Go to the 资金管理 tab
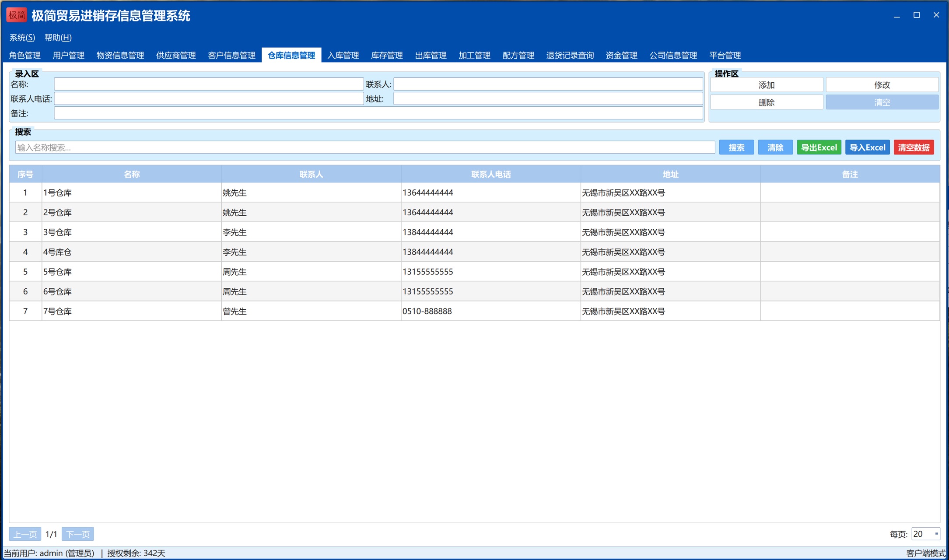Image resolution: width=949 pixels, height=560 pixels. (x=621, y=56)
